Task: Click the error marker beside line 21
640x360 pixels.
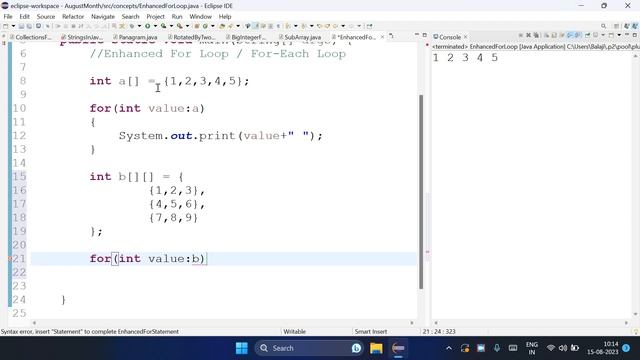Action: [10, 259]
